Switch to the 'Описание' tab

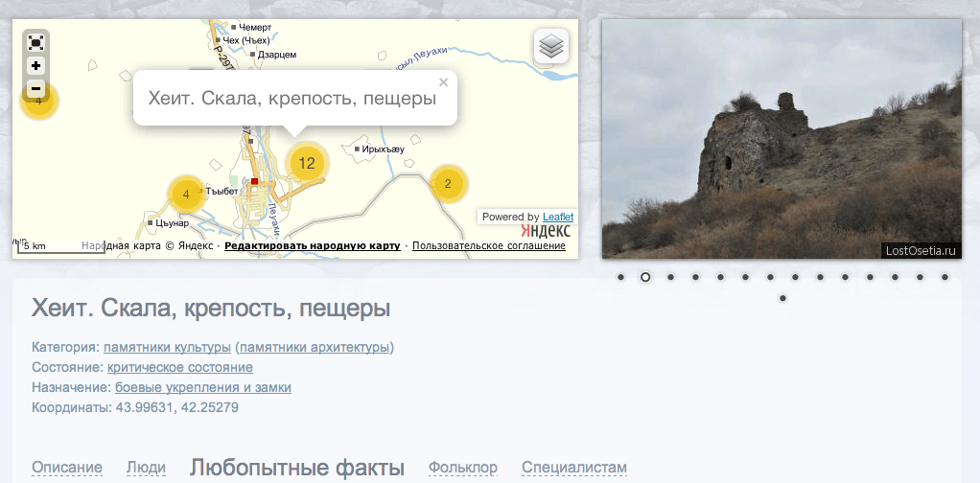click(x=67, y=468)
